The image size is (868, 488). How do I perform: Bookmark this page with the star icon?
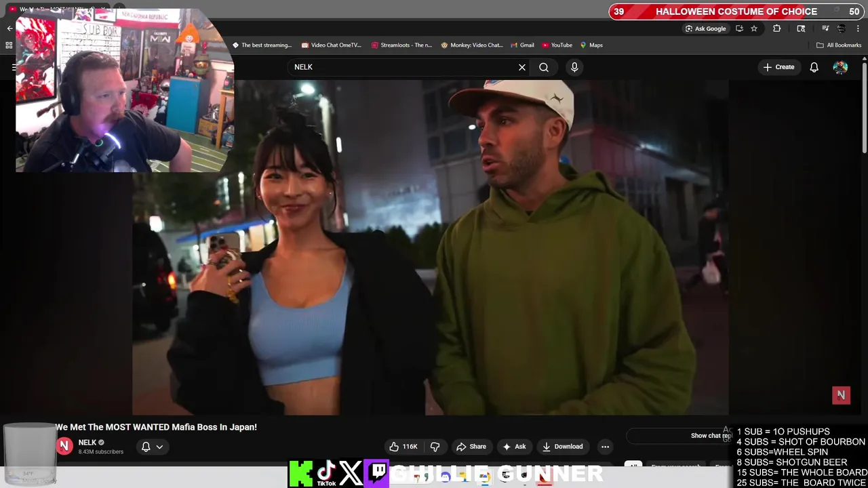click(x=754, y=28)
